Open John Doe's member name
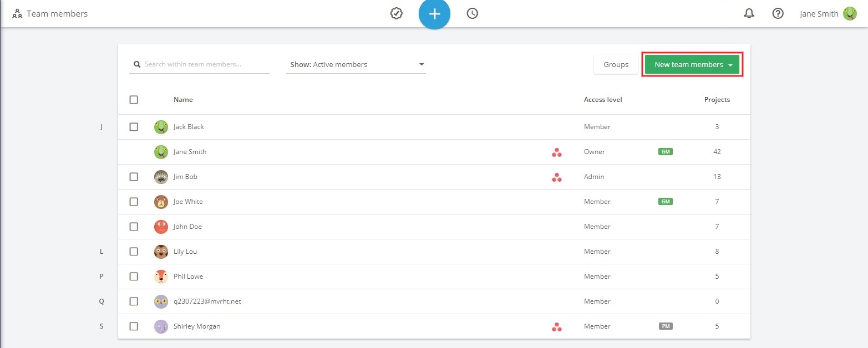The width and height of the screenshot is (868, 348). pyautogui.click(x=187, y=227)
